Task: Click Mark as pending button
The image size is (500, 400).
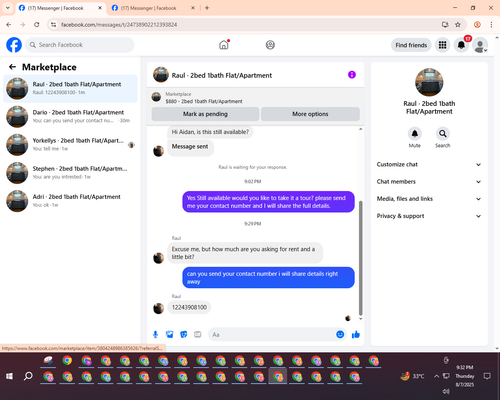Action: click(205, 114)
